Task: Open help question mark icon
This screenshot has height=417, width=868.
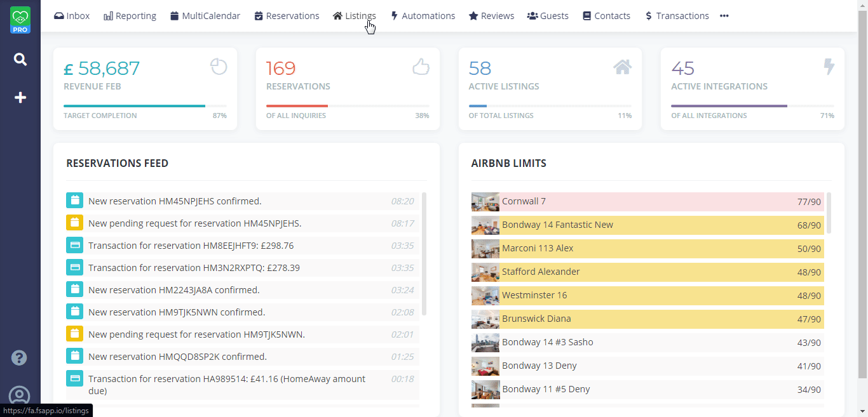Action: pos(19,358)
